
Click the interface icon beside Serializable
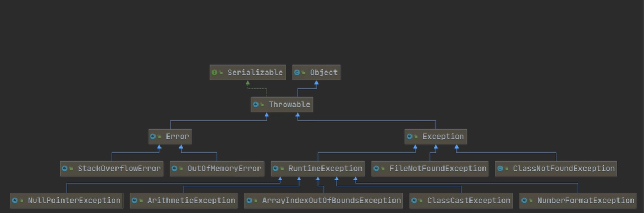click(214, 73)
